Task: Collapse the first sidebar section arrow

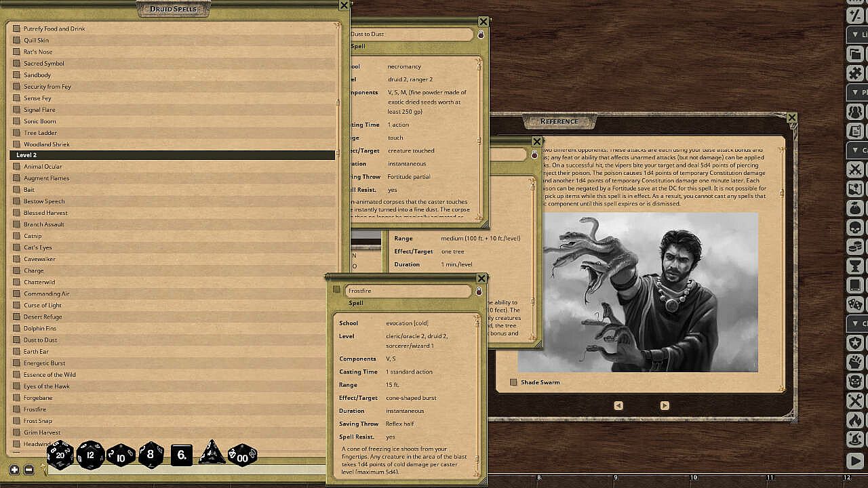Action: point(855,34)
